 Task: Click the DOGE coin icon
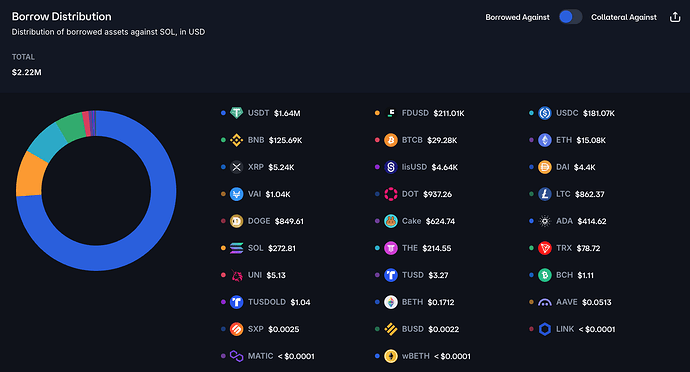pos(236,221)
